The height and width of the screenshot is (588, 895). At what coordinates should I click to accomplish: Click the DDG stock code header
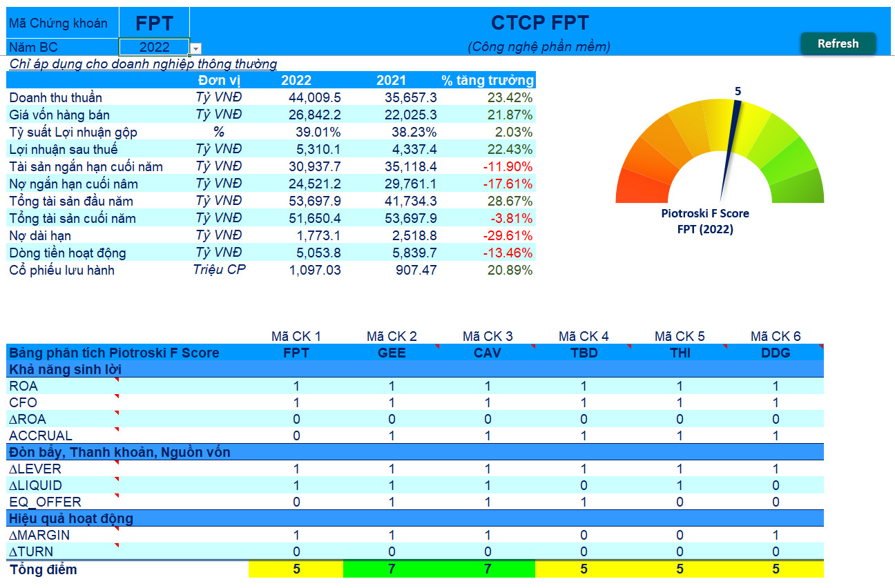[x=776, y=353]
